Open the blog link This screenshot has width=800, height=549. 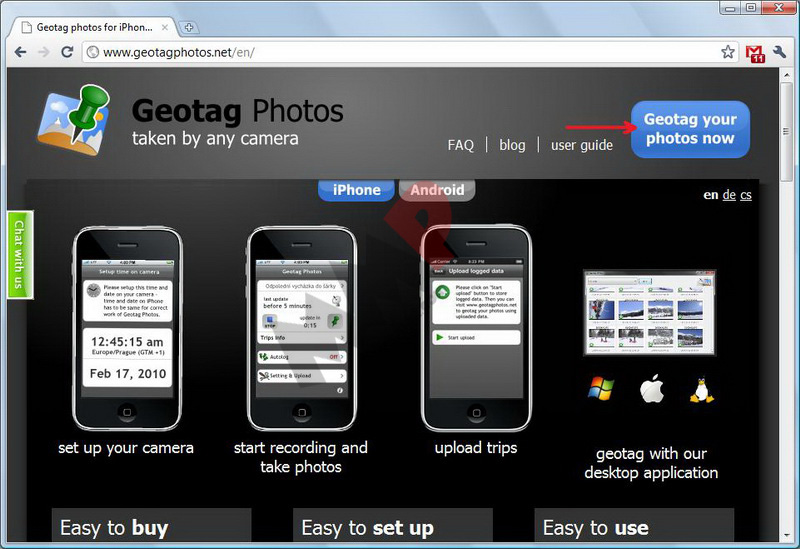point(512,145)
